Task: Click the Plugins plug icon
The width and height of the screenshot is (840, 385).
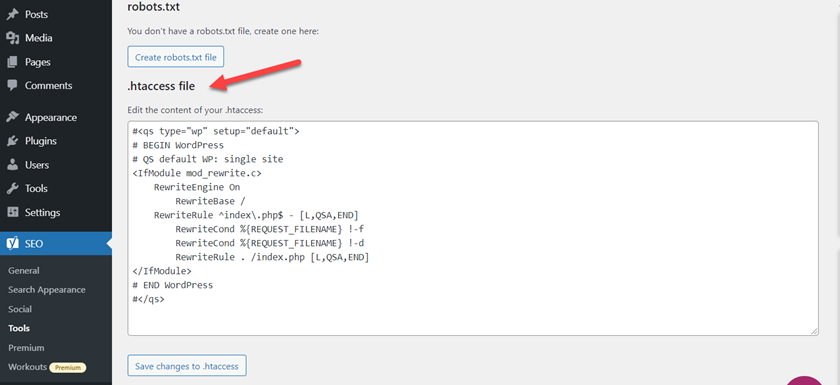Action: (13, 141)
